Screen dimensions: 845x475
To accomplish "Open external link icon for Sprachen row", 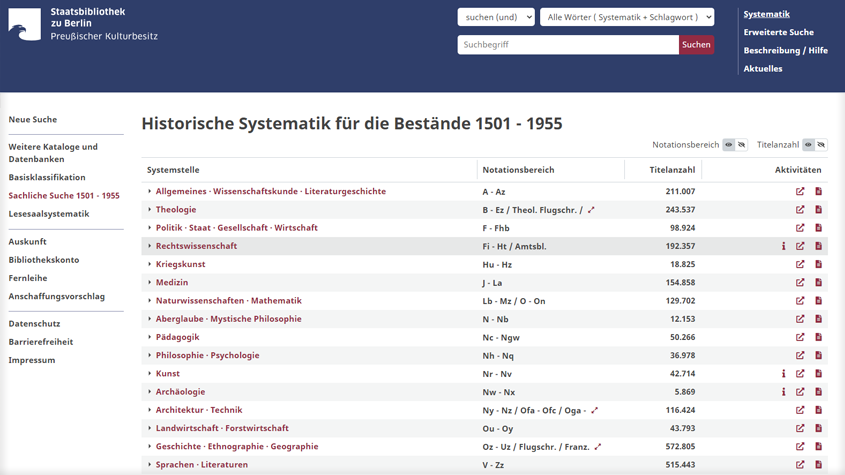I will (x=800, y=465).
